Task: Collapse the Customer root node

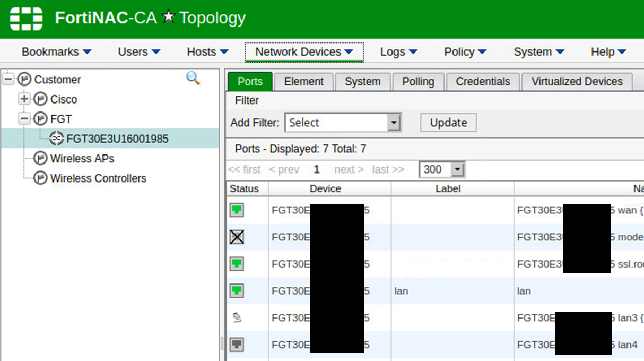Action: tap(8, 79)
